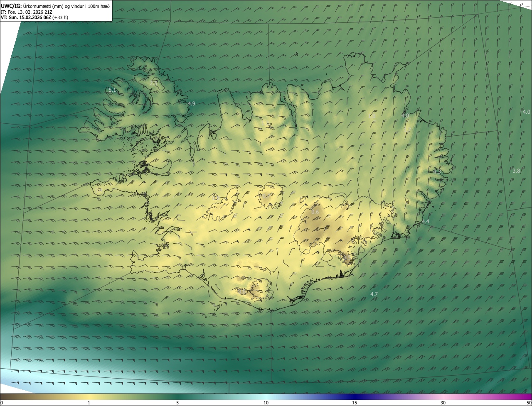Click the 5 tick on the colour scale
This screenshot has width=532, height=406.
177,403
